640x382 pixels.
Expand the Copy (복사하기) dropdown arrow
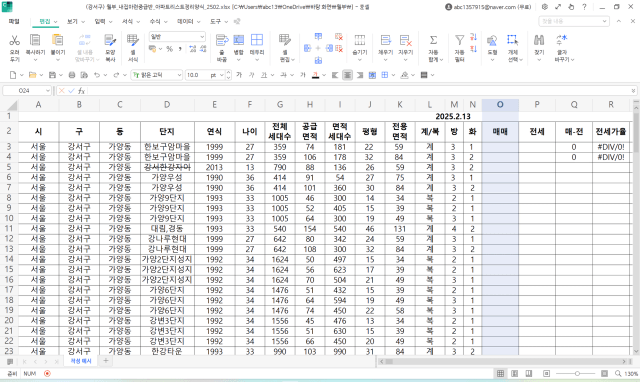point(35,60)
